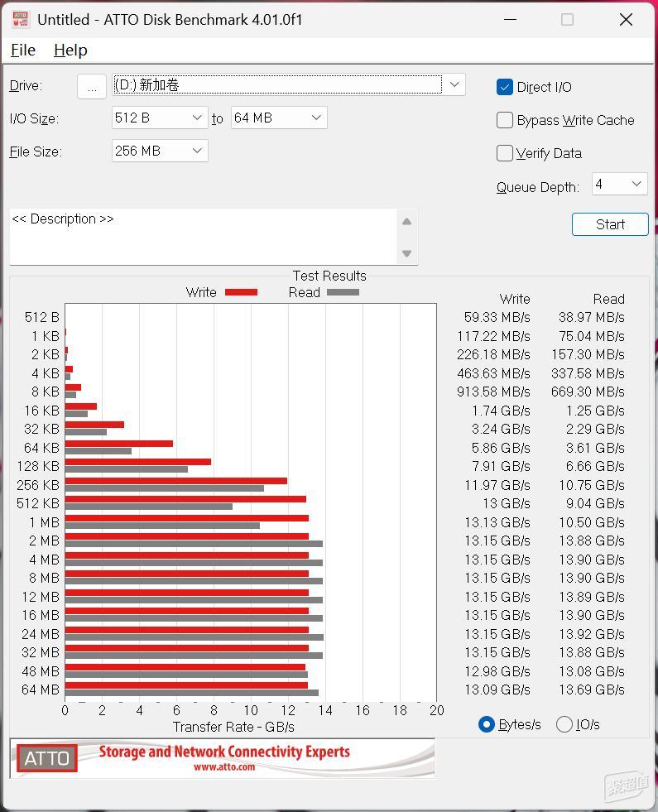This screenshot has height=812, width=658.
Task: Click the Transfer Rate - GB/s axis label
Action: (x=233, y=727)
